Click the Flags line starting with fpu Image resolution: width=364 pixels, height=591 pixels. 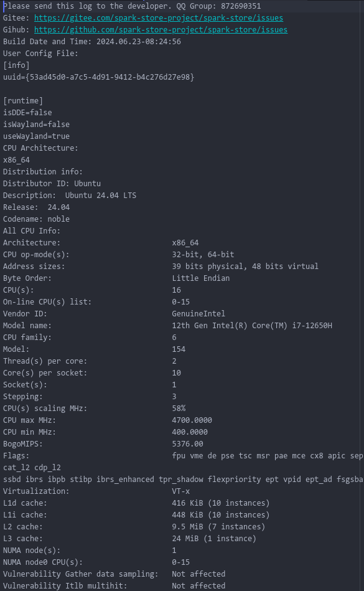click(x=183, y=456)
